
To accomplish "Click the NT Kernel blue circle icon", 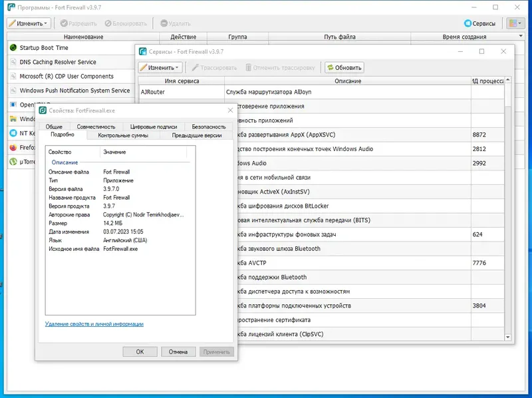I will (x=13, y=133).
